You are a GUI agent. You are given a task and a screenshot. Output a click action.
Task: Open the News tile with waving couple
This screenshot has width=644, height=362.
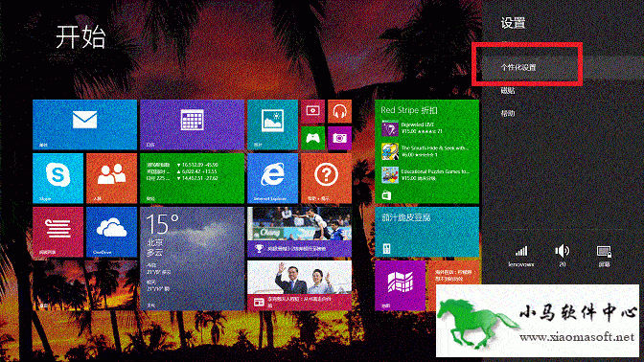[299, 285]
